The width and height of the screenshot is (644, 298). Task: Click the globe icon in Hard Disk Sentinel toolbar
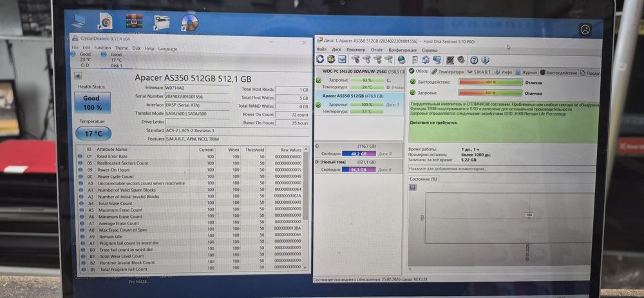[x=401, y=60]
